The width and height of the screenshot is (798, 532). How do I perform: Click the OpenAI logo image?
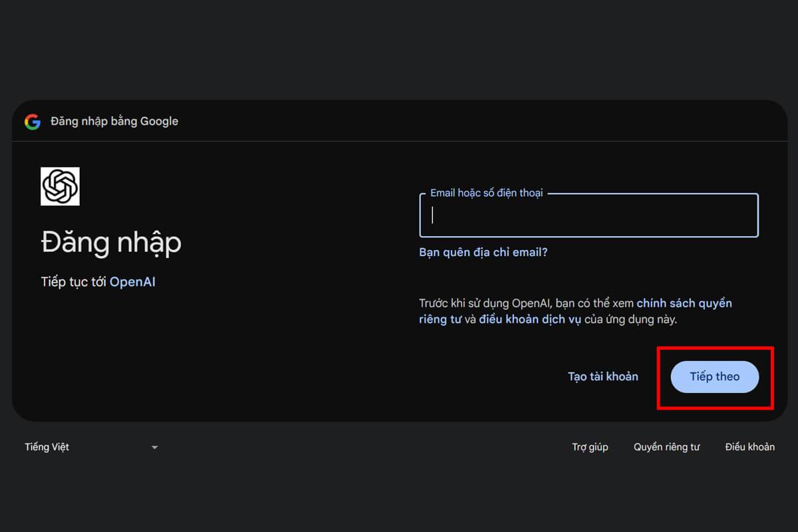(60, 186)
